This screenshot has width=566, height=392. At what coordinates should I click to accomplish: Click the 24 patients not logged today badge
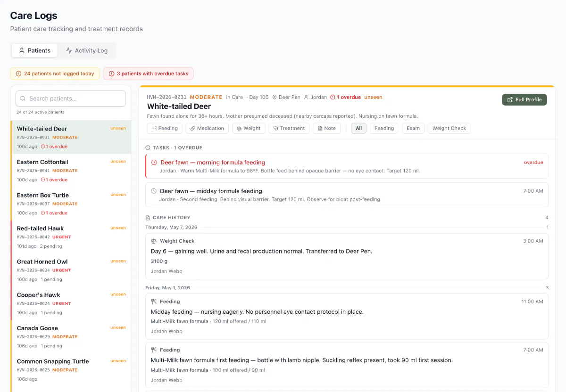pos(55,73)
